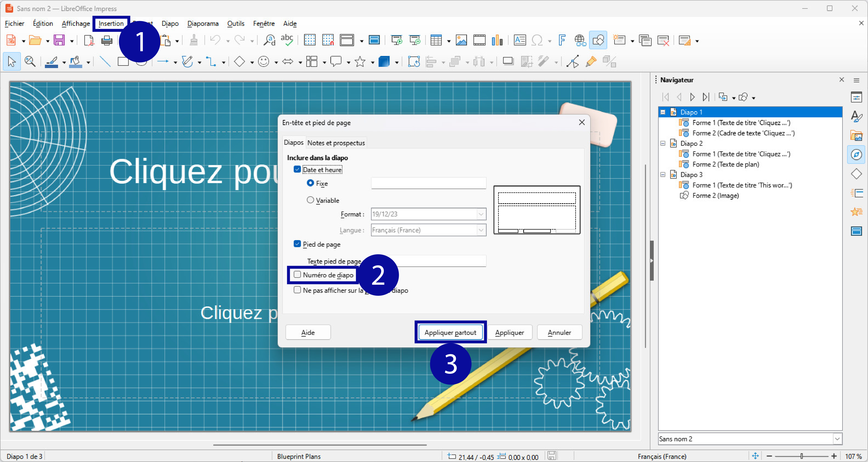Click the Appliquer partout button
Viewport: 868px width, 462px height.
click(x=450, y=332)
